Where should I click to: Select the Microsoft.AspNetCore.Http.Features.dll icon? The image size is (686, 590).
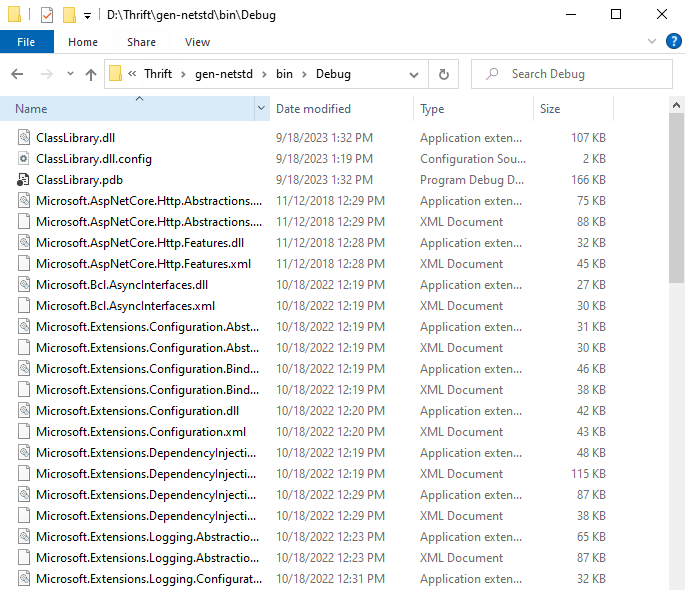coord(24,242)
